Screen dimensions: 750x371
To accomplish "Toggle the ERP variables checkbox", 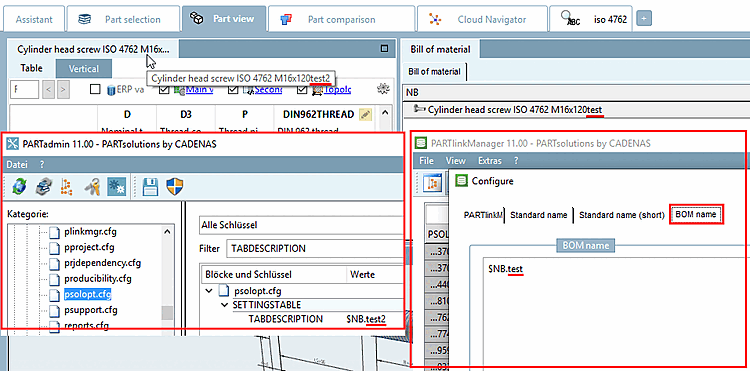I will pos(95,89).
